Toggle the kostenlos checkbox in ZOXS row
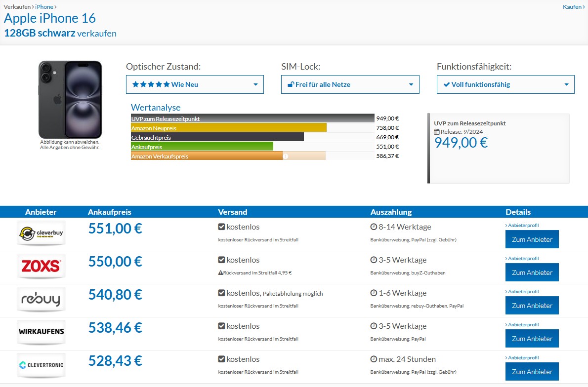The image size is (588, 387). point(221,260)
